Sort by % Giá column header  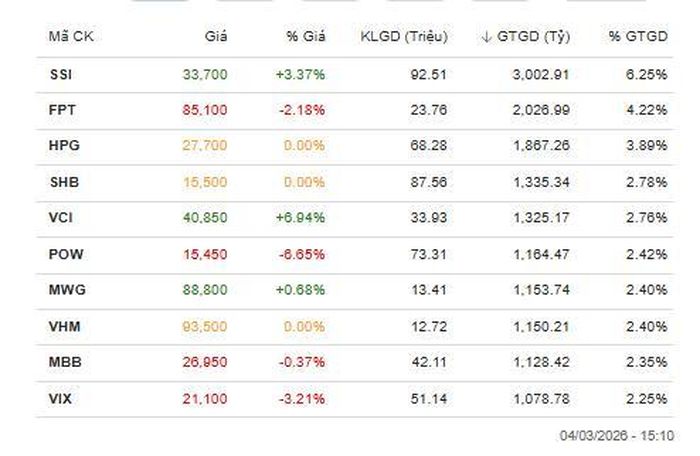[305, 37]
